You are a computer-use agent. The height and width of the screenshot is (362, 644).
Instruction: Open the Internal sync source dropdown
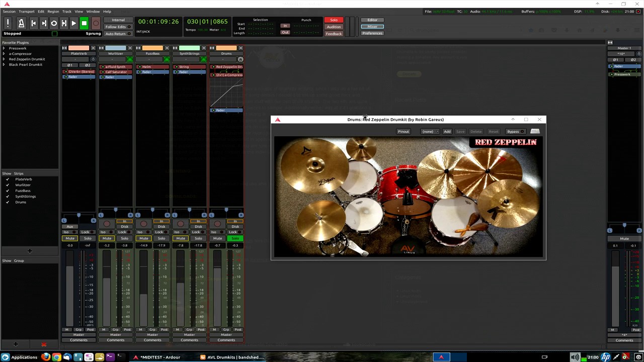(118, 20)
